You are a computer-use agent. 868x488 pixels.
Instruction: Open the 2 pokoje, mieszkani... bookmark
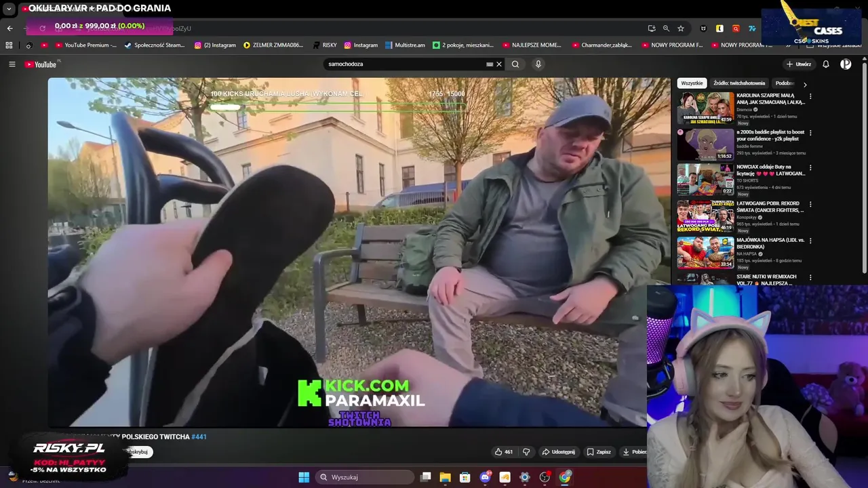tap(463, 45)
